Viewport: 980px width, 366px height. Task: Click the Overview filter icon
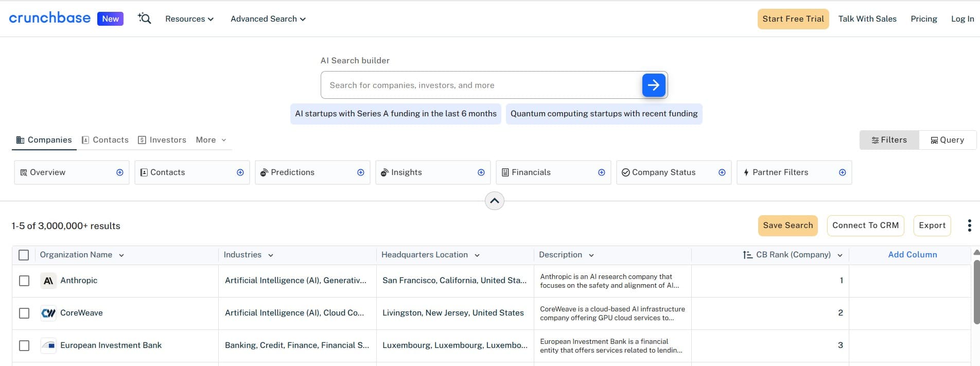24,172
